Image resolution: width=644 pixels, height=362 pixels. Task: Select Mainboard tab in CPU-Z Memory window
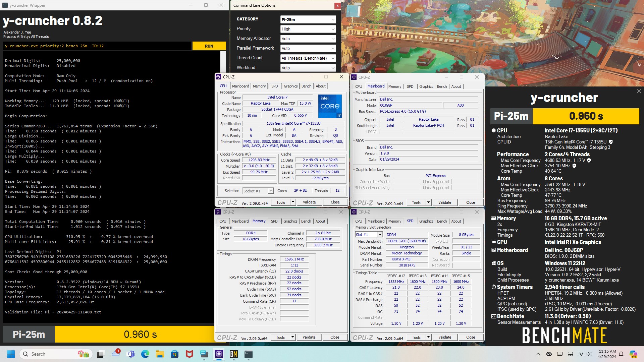240,221
